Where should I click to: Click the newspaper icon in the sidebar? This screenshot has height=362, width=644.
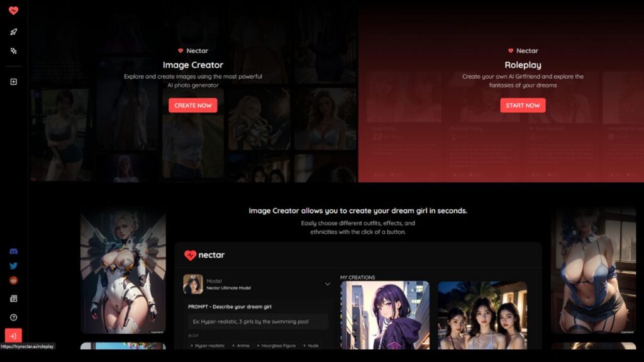[14, 299]
